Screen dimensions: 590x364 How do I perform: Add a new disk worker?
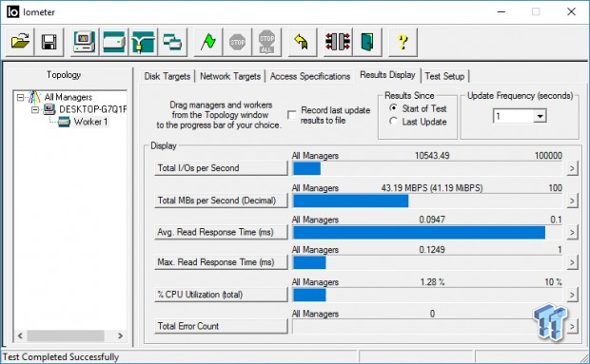pos(113,42)
